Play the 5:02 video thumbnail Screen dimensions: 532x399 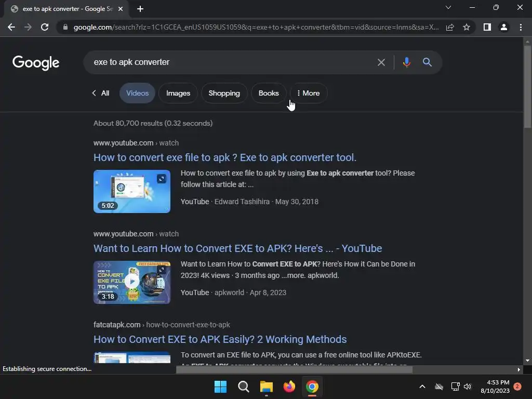131,191
